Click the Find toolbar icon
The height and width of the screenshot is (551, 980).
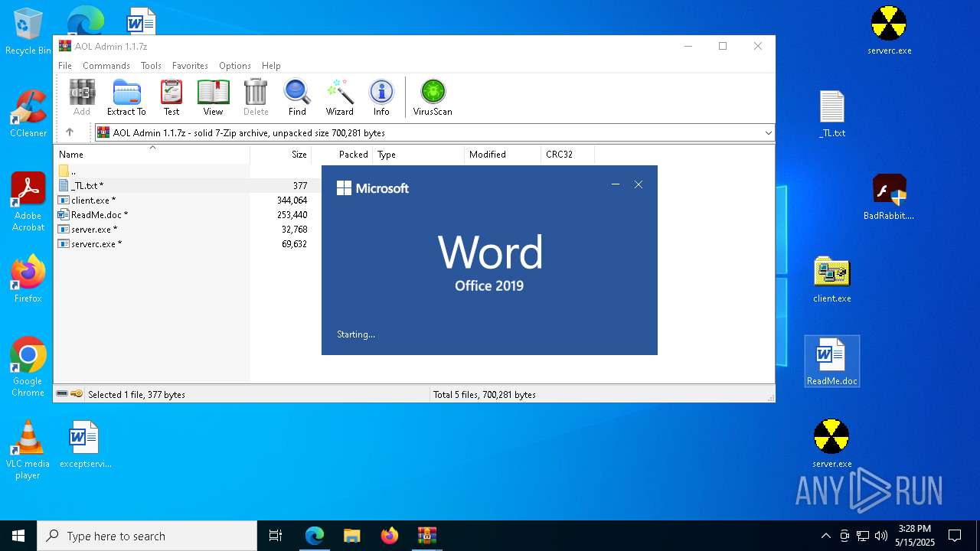(x=297, y=97)
